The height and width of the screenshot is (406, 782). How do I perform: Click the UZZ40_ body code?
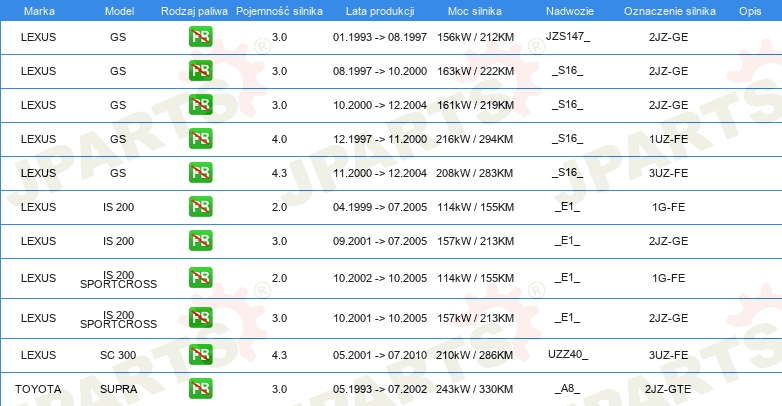(568, 354)
